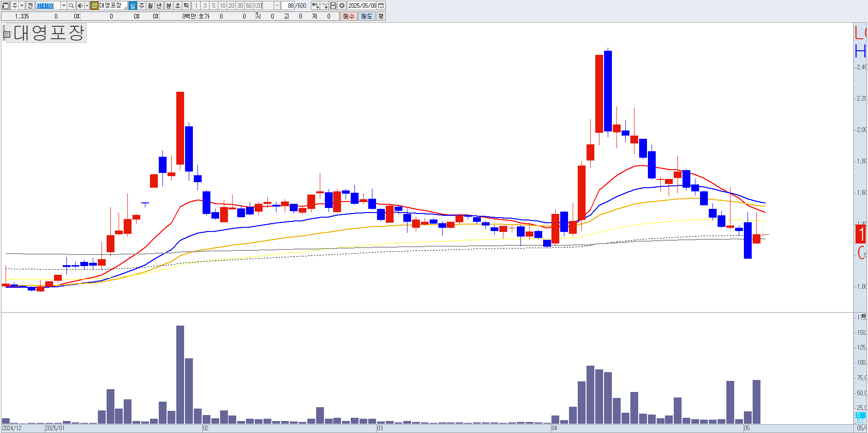Select the 일 daily period
The height and width of the screenshot is (433, 868).
click(133, 6)
